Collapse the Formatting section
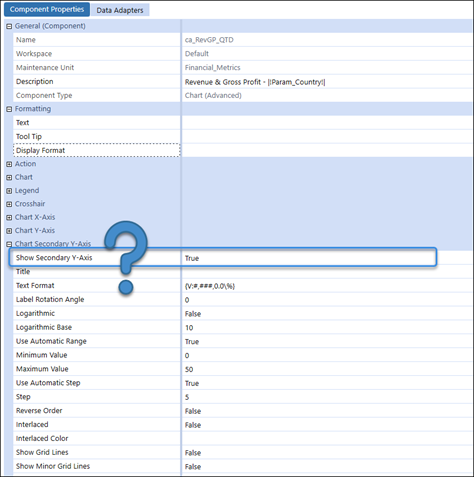The image size is (474, 477). 9,109
